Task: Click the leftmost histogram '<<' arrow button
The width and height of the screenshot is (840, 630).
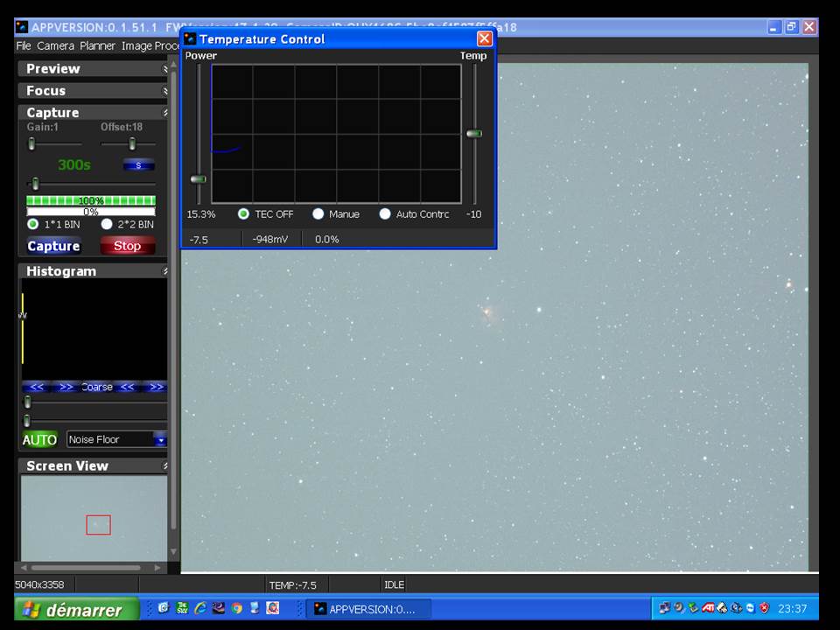Action: (37, 387)
